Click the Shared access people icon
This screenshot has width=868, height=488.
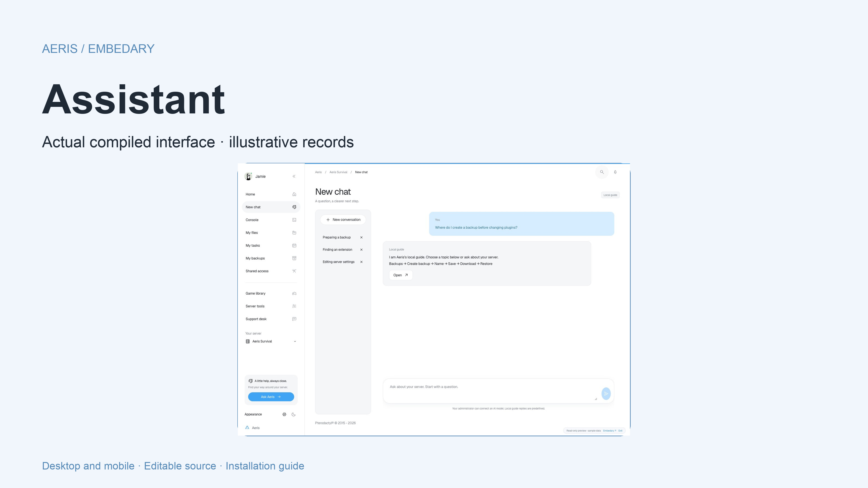[294, 271]
